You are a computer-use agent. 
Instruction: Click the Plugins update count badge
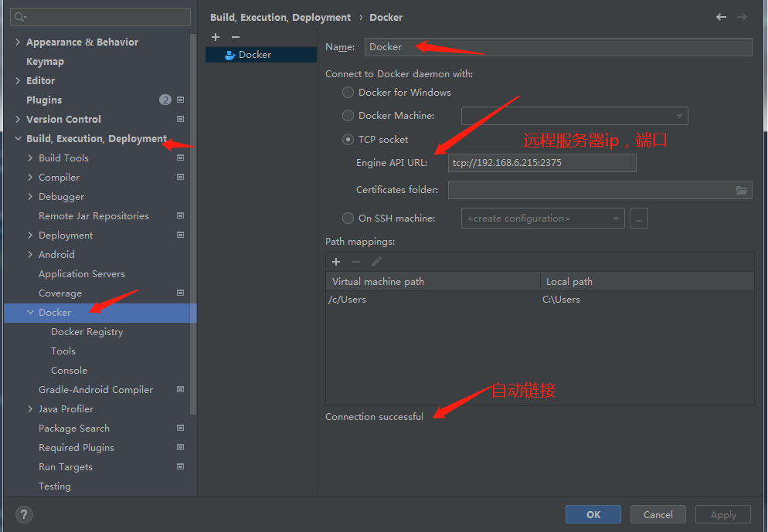pos(165,100)
